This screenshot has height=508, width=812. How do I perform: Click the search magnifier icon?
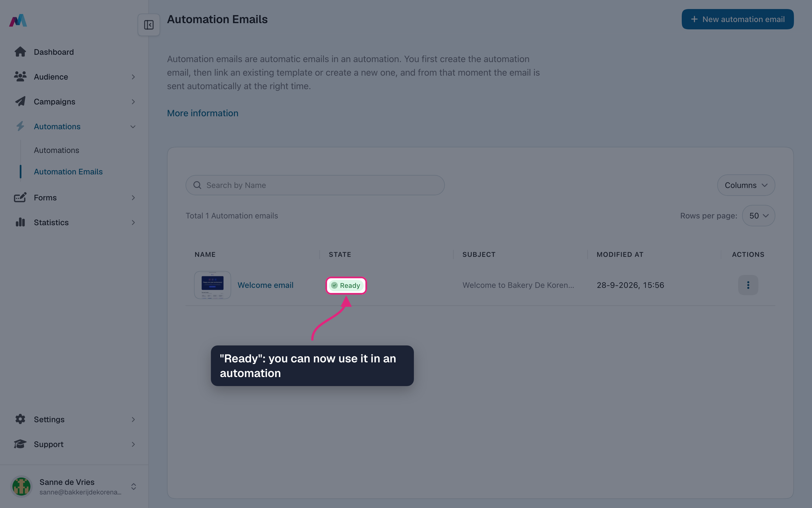[x=197, y=185]
